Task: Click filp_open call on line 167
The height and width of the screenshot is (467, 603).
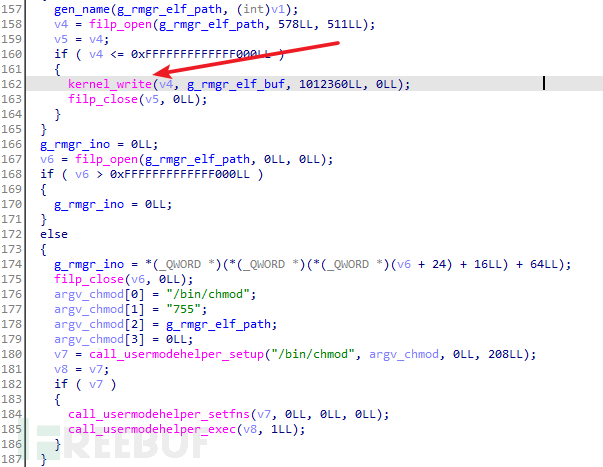Action: (x=107, y=159)
